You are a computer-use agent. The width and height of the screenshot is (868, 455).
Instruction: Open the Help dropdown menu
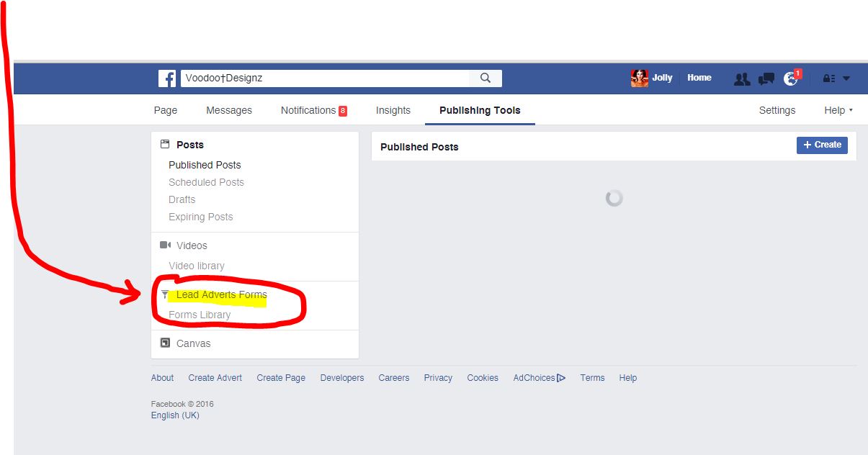[838, 110]
